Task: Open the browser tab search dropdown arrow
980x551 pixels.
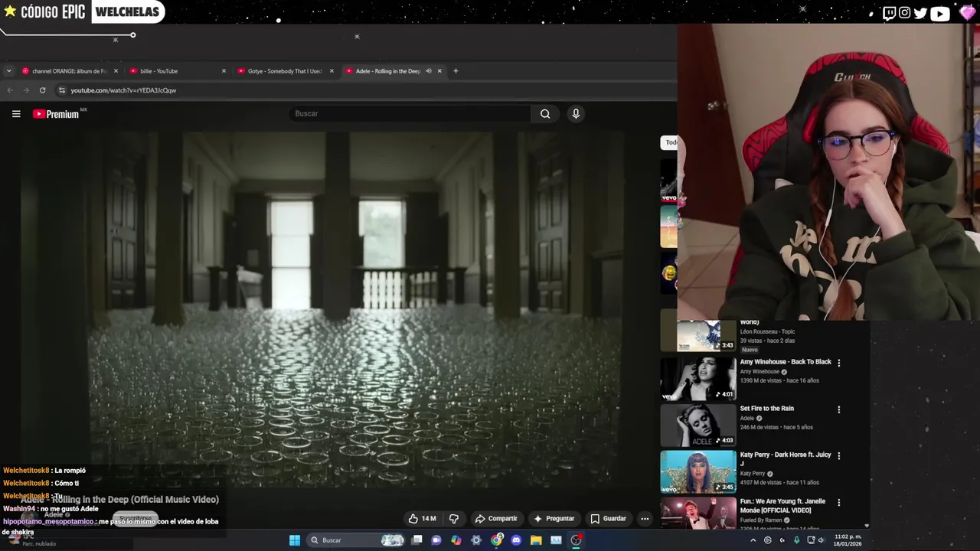Action: [x=8, y=71]
